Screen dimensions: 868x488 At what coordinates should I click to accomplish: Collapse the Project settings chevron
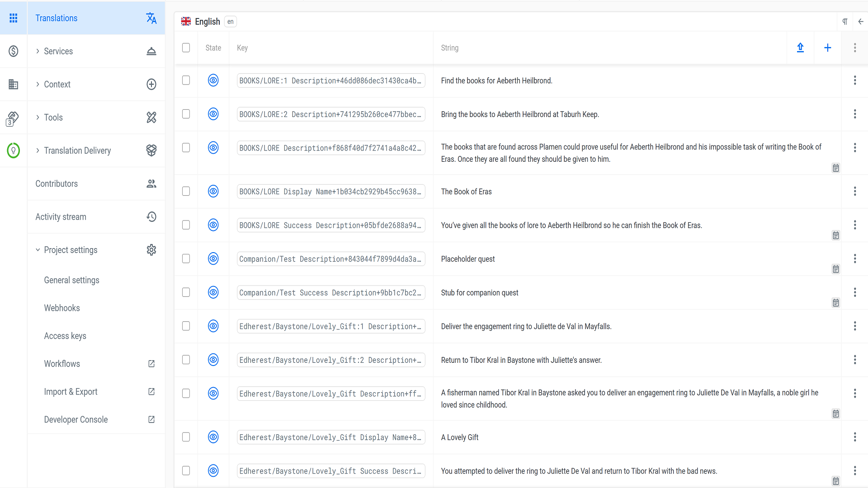point(38,250)
